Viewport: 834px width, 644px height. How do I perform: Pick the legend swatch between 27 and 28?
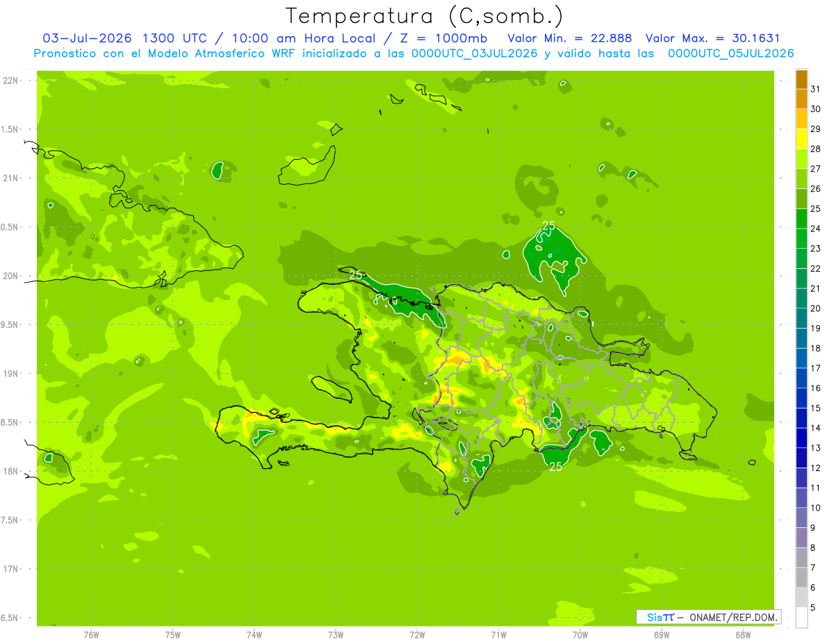pyautogui.click(x=801, y=159)
